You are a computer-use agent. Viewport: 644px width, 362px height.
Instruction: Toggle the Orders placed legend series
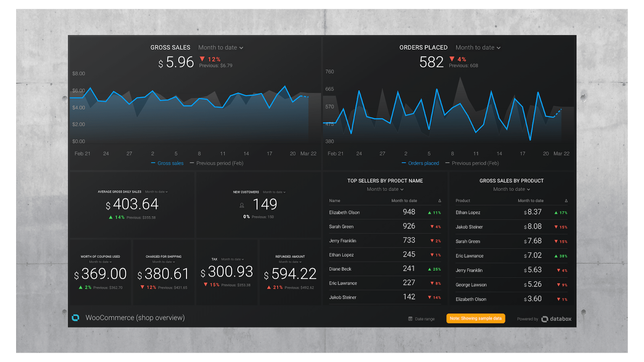point(420,163)
